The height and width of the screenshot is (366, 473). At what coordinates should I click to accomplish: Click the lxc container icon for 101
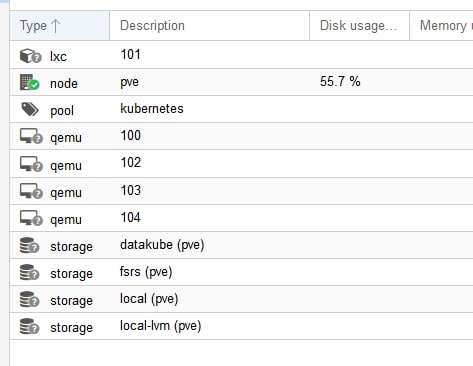[x=30, y=56]
